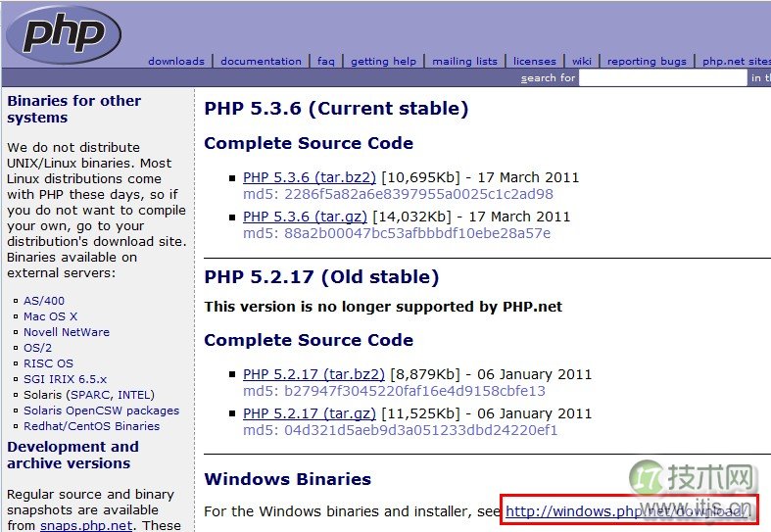
Task: Open the RISC OS link
Action: pyautogui.click(x=48, y=363)
